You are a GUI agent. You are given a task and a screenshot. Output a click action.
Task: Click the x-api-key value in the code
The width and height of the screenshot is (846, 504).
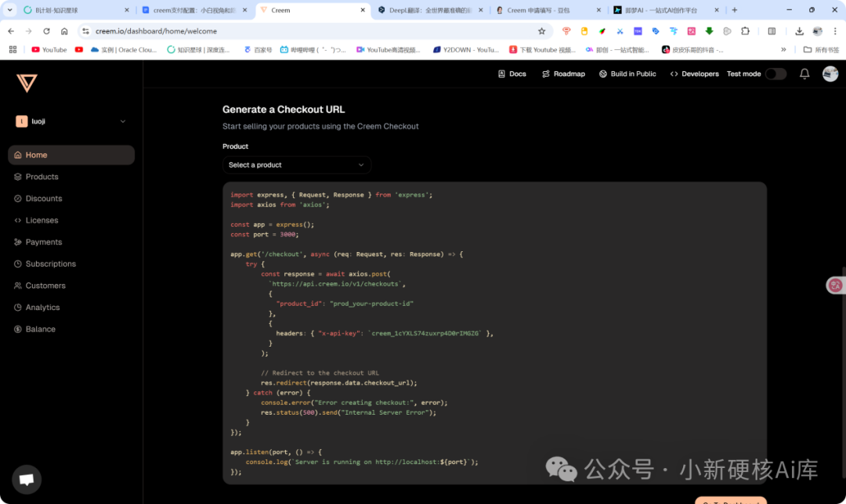coord(425,333)
